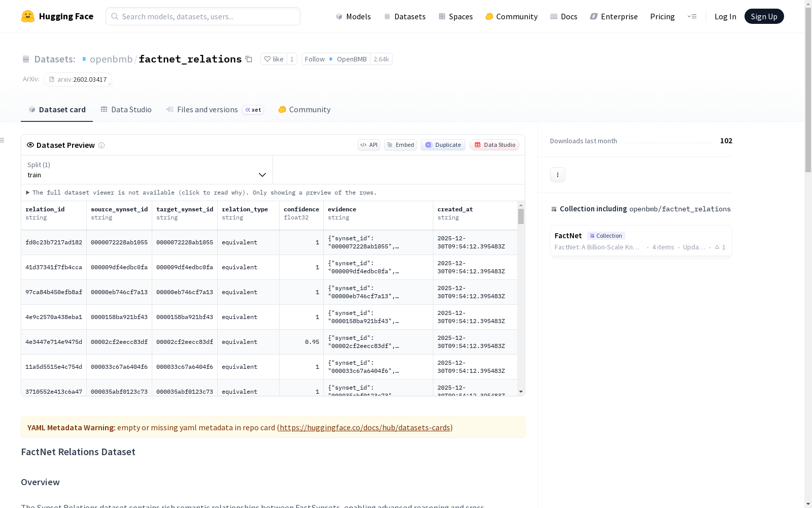Screen dimensions: 812x508
Task: Open Docs in the top navigation
Action: coord(564,16)
